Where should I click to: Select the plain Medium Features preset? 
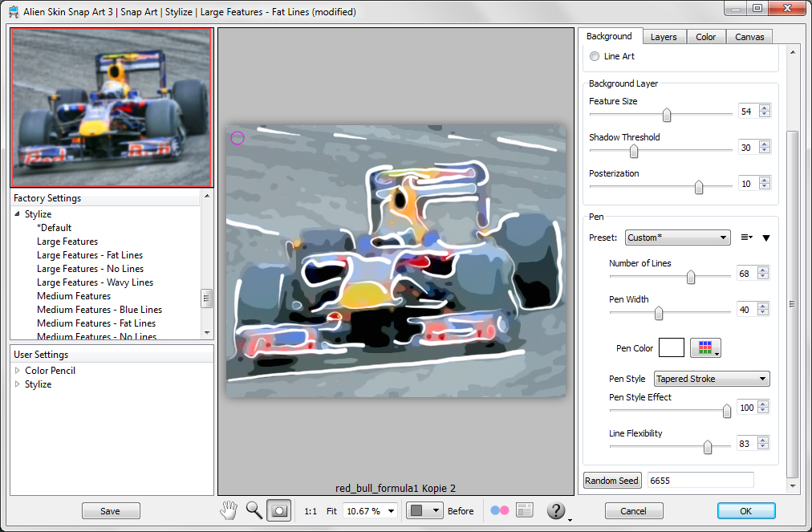[x=74, y=296]
